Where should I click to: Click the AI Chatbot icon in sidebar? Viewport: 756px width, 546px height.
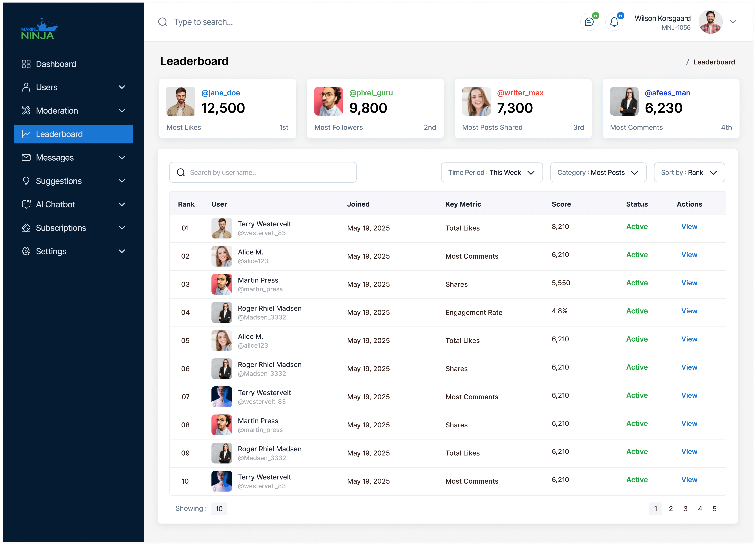[x=26, y=204]
